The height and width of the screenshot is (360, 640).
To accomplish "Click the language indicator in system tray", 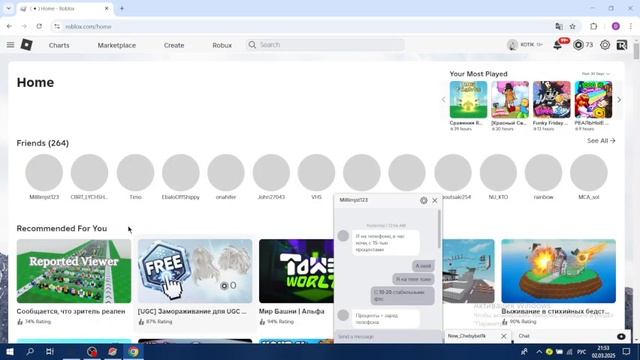I will [x=582, y=352].
